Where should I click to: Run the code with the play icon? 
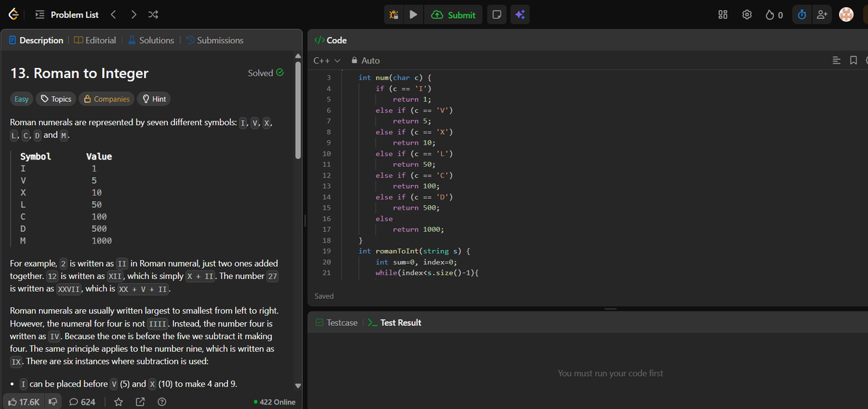pos(413,14)
